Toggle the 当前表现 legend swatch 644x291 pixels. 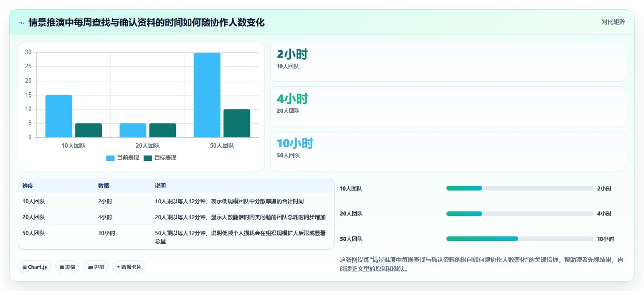click(110, 158)
